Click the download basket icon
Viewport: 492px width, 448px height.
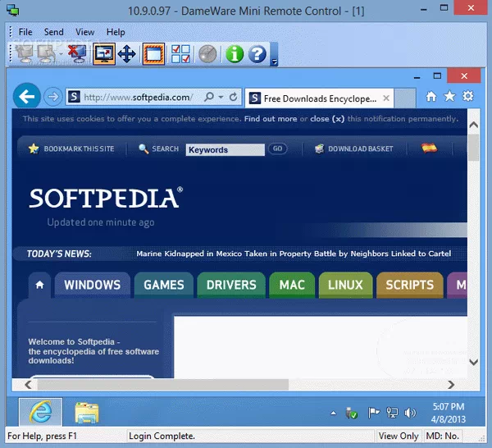coord(319,149)
